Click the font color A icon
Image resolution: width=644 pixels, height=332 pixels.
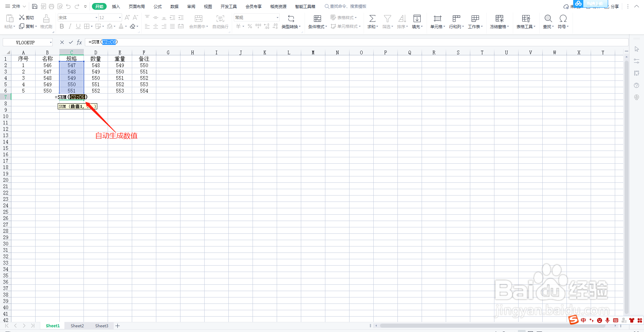pyautogui.click(x=121, y=26)
